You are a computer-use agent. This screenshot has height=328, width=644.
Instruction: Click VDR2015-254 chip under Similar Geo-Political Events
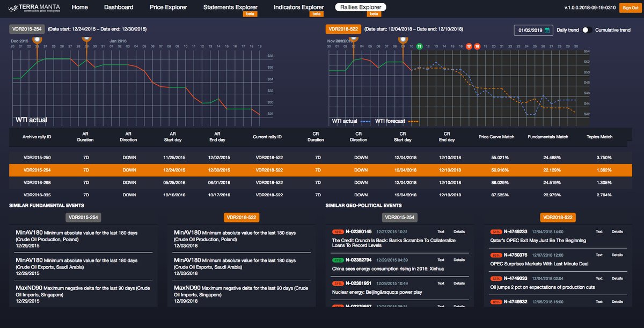(400, 218)
